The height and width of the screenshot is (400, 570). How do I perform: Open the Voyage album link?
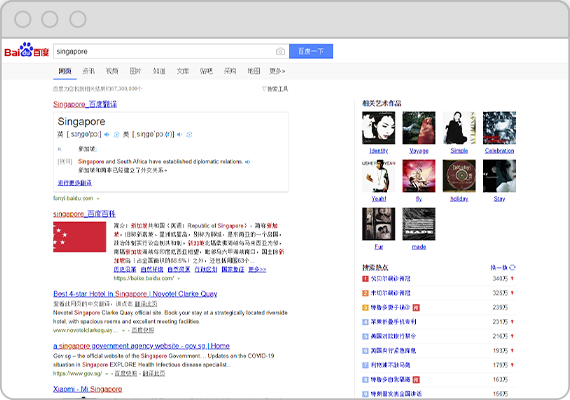[419, 151]
